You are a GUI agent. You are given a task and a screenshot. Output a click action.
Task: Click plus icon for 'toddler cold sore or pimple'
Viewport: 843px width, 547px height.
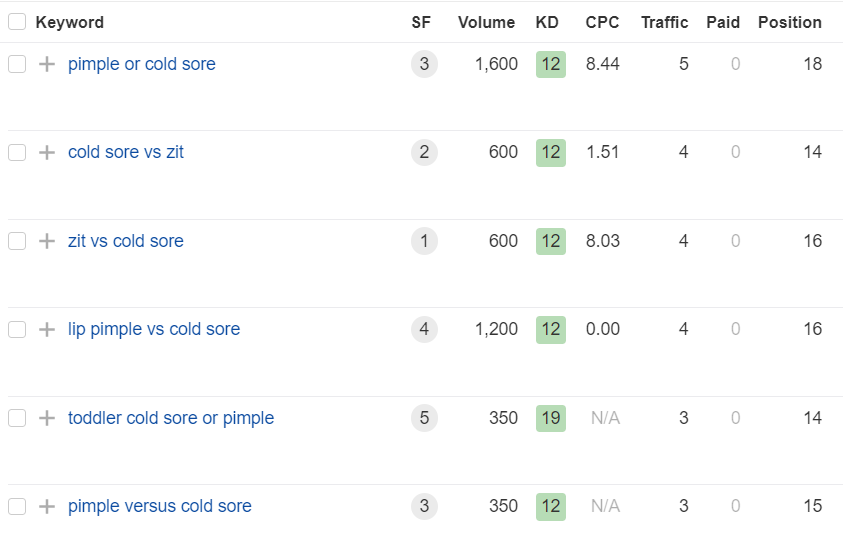coord(46,418)
